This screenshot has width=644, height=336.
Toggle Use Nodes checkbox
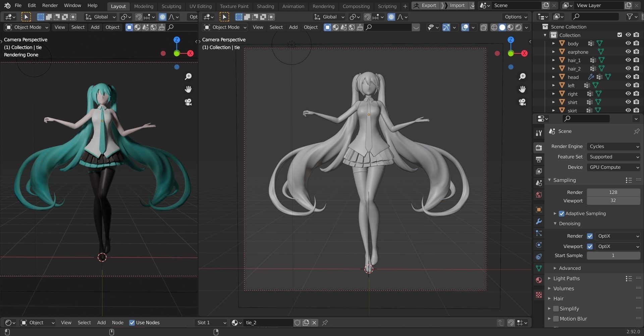point(132,323)
